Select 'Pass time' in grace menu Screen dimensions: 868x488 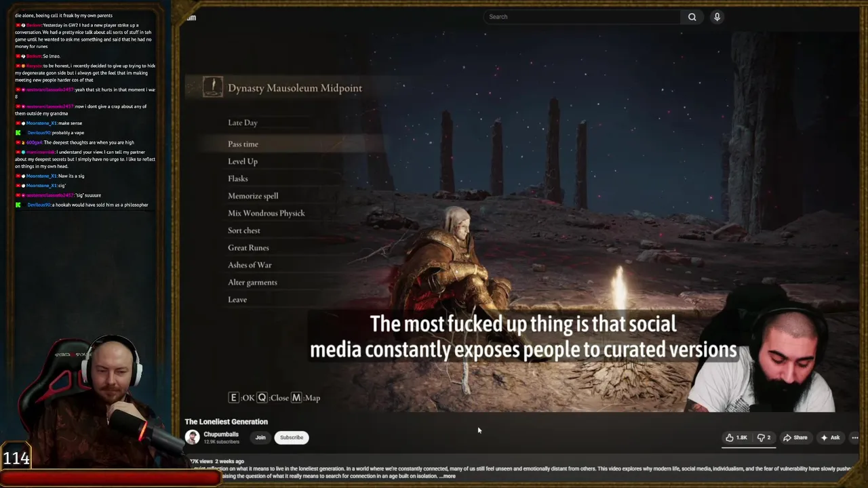click(x=243, y=144)
